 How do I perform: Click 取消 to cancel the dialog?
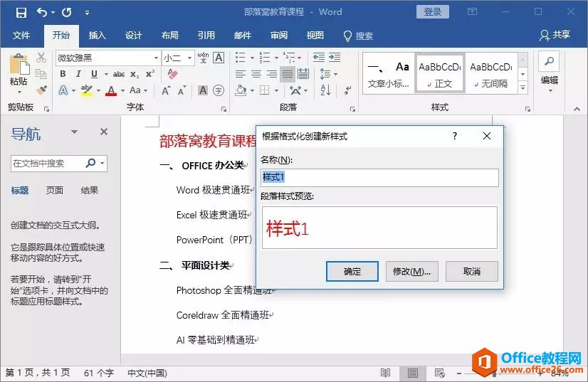pos(472,272)
